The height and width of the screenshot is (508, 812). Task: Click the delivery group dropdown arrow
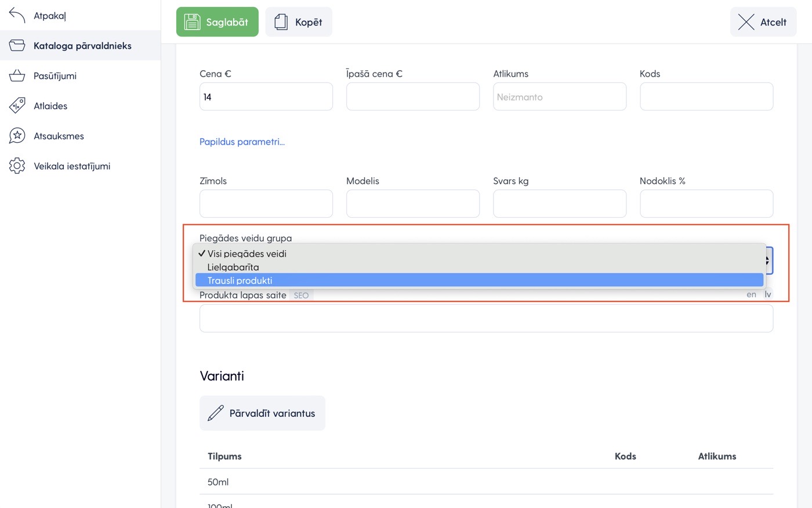click(768, 261)
